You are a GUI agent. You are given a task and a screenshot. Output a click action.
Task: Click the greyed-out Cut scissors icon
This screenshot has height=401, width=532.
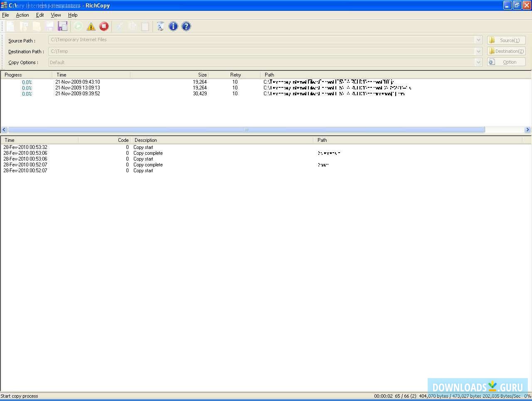coord(119,26)
